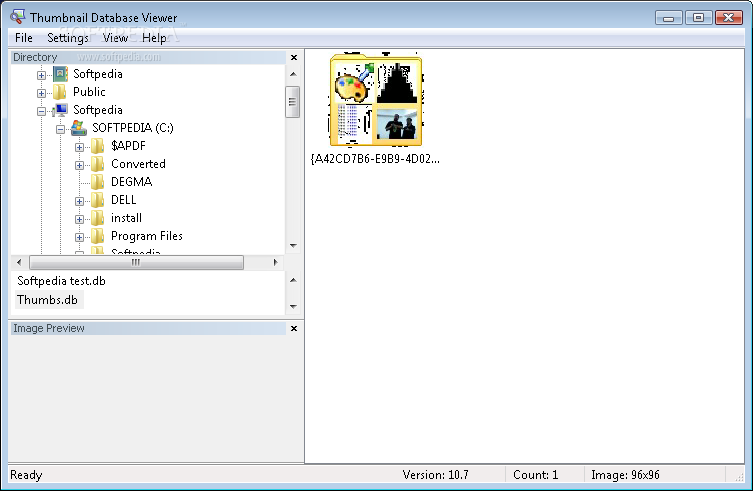Click the Public folder icon
The width and height of the screenshot is (753, 491).
tap(60, 92)
